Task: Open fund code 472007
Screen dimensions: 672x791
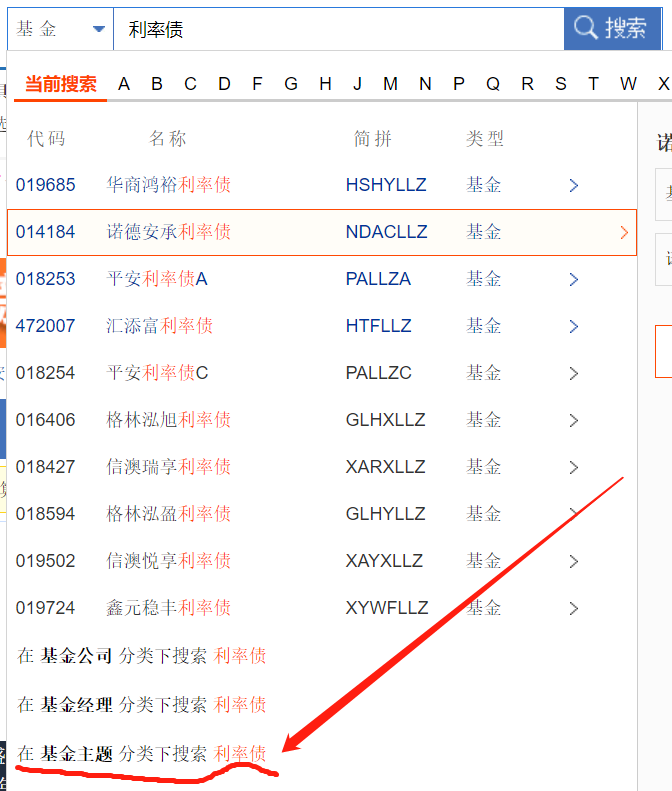Action: click(45, 325)
